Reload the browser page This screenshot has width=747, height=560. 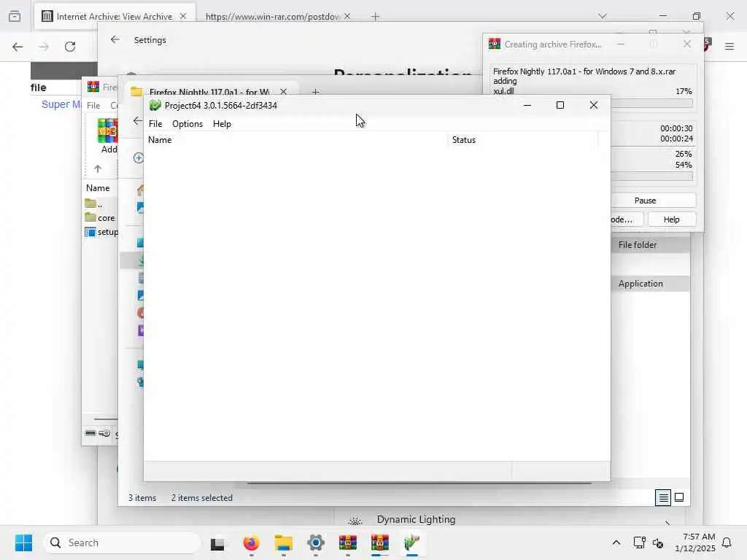point(70,47)
